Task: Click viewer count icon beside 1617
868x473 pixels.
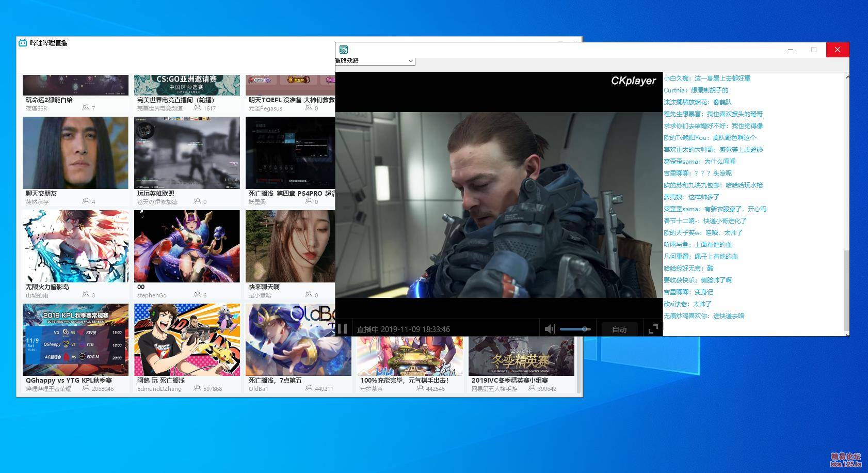Action: [x=197, y=108]
